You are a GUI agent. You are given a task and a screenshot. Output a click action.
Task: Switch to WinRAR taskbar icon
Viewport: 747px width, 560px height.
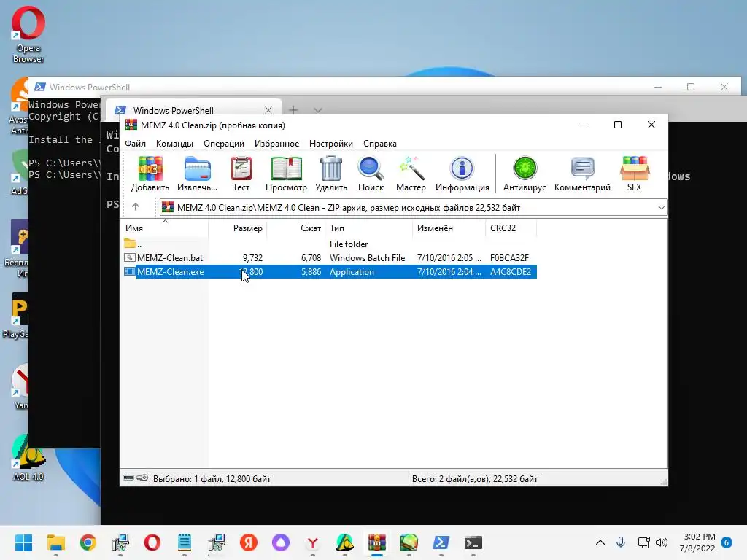(x=377, y=542)
